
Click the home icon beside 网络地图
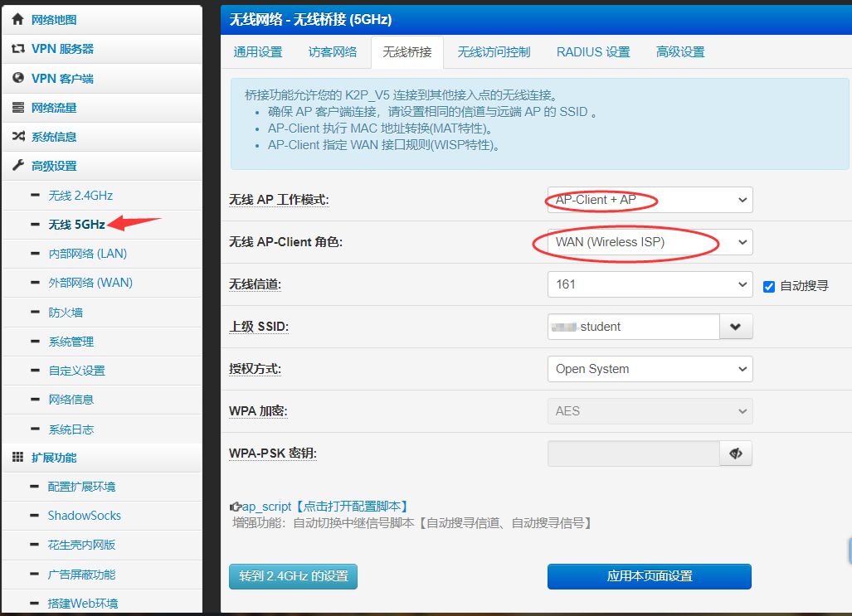coord(17,19)
